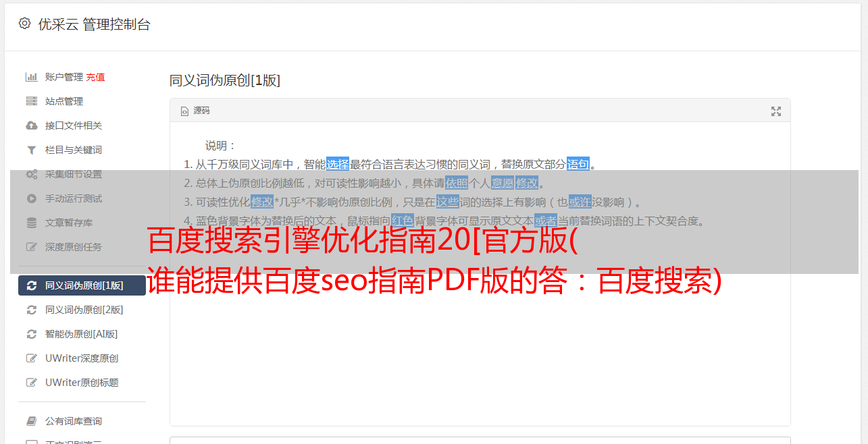Click the 栏目与关键词 filter icon
This screenshot has height=444, width=868.
tap(31, 150)
